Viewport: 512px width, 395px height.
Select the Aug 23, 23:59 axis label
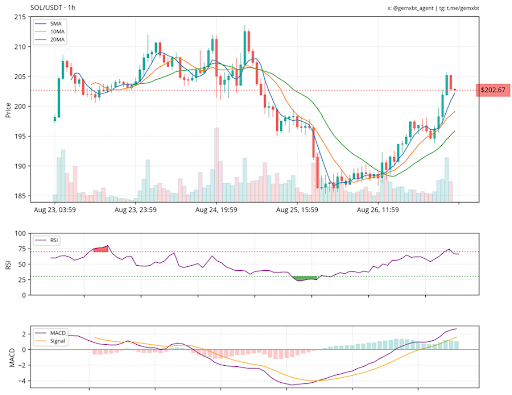[x=136, y=210]
